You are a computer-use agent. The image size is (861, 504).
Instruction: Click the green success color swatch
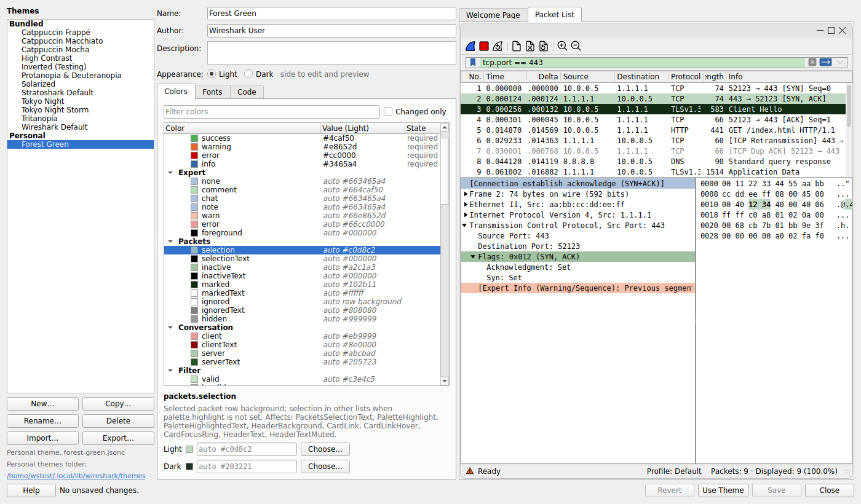(x=194, y=138)
